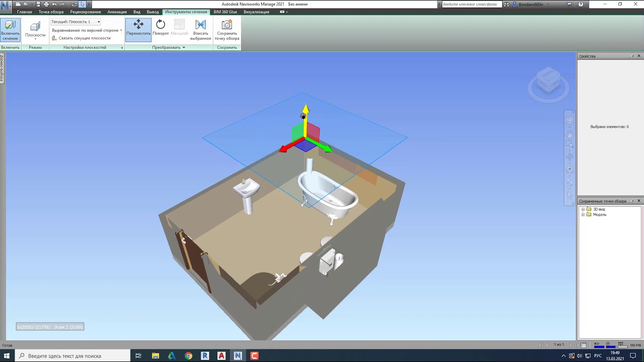Click the Save quick access icon
The image size is (644, 362).
(x=38, y=4)
